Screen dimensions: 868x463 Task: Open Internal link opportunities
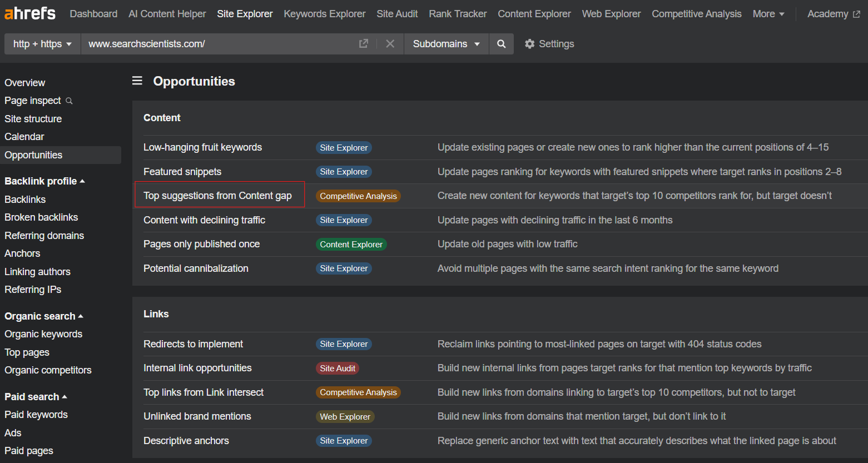(197, 368)
